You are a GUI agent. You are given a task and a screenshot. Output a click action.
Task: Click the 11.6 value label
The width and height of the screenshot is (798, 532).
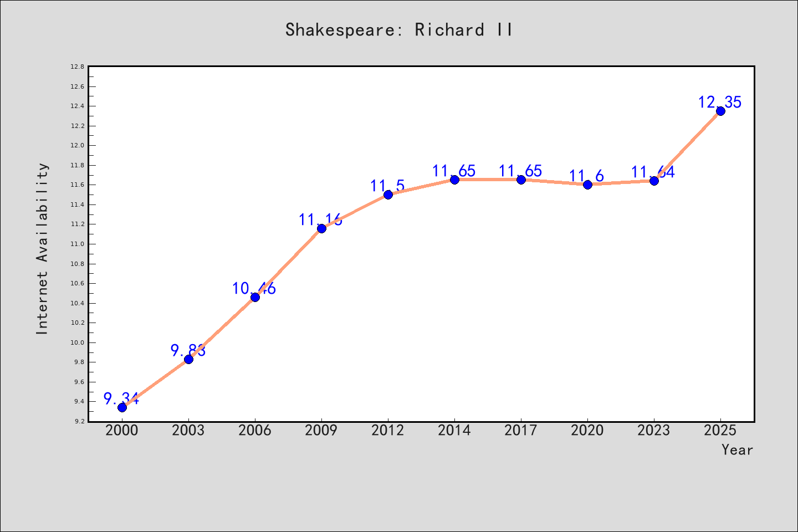[586, 176]
